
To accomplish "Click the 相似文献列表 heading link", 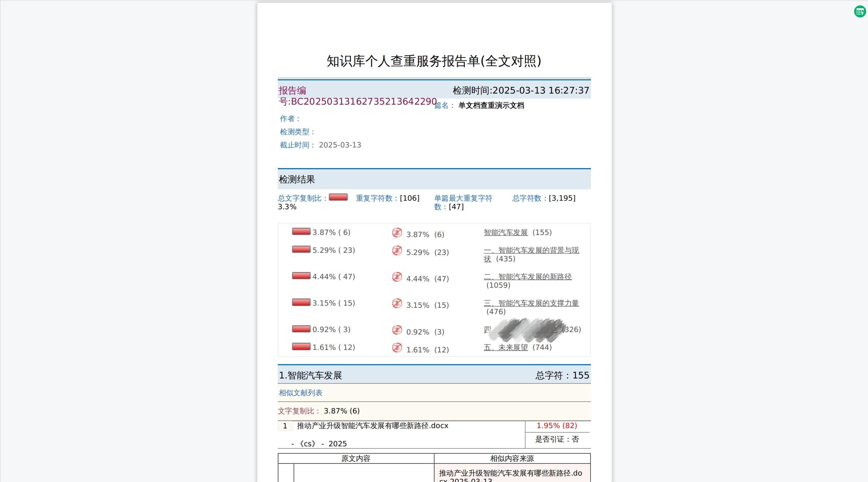I will [300, 393].
